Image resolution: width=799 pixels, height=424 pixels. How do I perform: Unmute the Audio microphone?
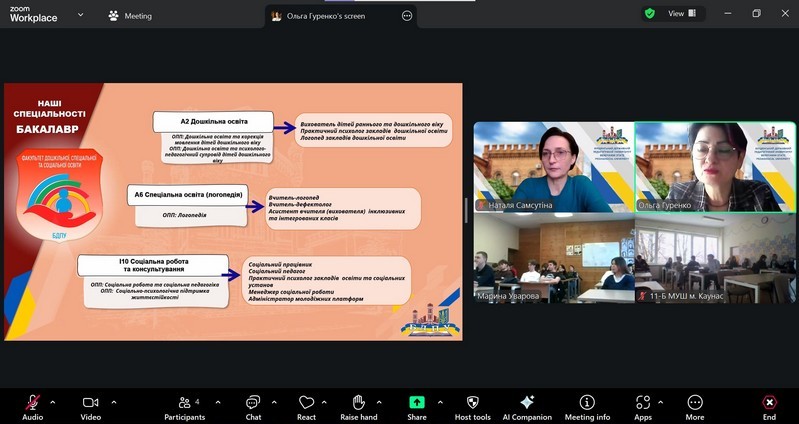click(x=32, y=402)
